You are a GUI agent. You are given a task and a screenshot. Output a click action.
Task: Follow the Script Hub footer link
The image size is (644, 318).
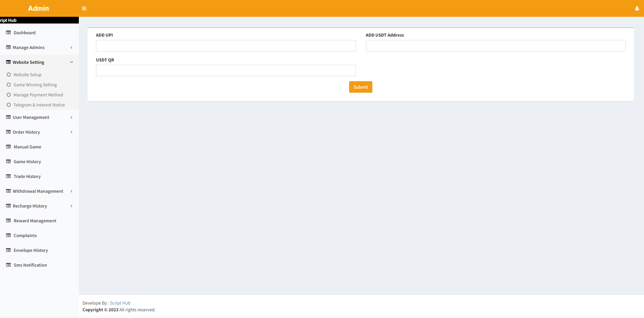click(120, 303)
